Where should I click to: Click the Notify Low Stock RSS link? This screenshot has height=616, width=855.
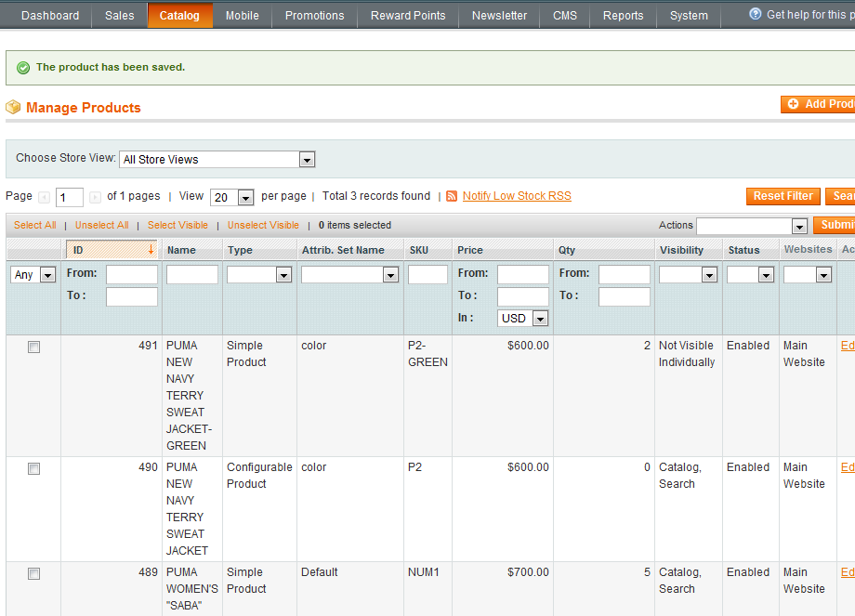coord(517,196)
